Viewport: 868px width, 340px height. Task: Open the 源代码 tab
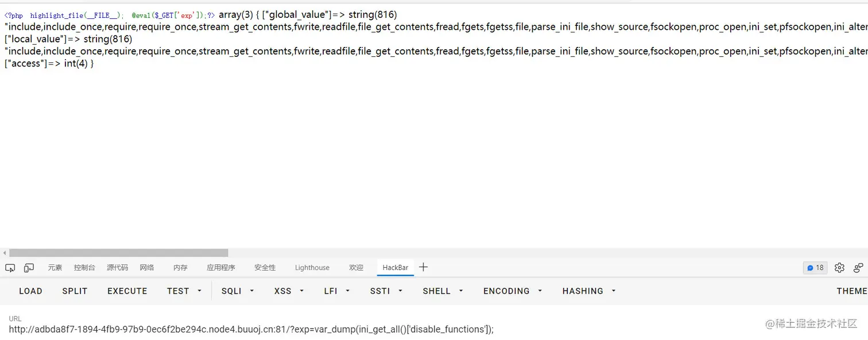click(x=118, y=268)
